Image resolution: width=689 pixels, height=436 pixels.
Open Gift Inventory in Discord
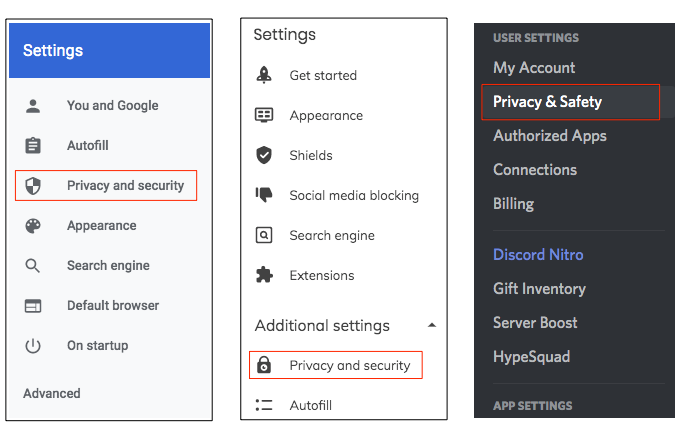pos(539,289)
